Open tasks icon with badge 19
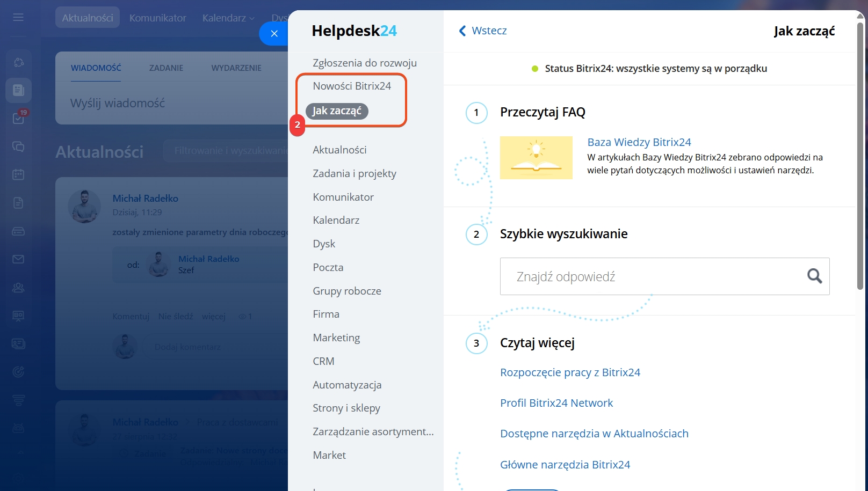This screenshot has width=868, height=491. click(18, 118)
